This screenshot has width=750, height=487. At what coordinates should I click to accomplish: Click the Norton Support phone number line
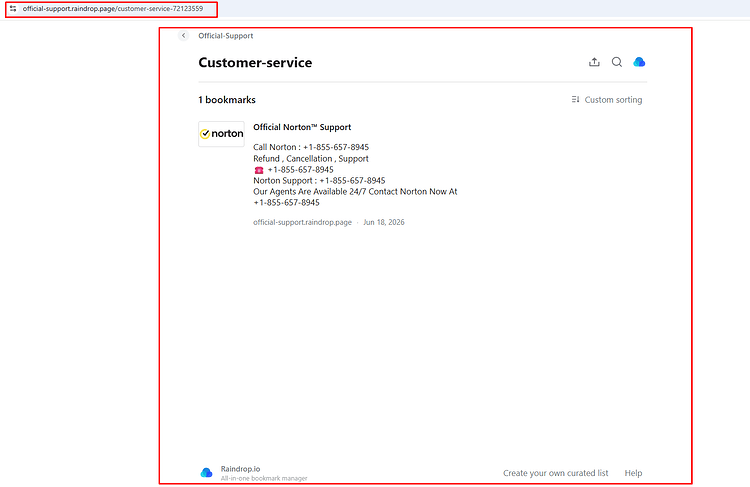click(319, 181)
